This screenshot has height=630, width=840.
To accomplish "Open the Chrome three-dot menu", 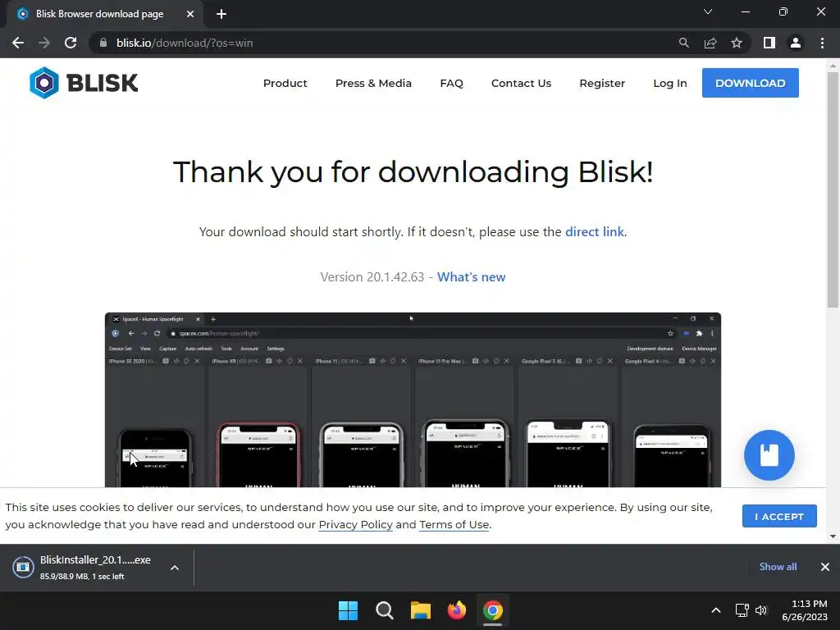I will point(822,43).
